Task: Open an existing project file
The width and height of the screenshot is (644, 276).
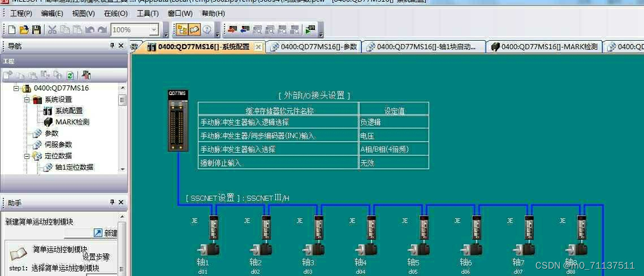Action: click(x=24, y=29)
